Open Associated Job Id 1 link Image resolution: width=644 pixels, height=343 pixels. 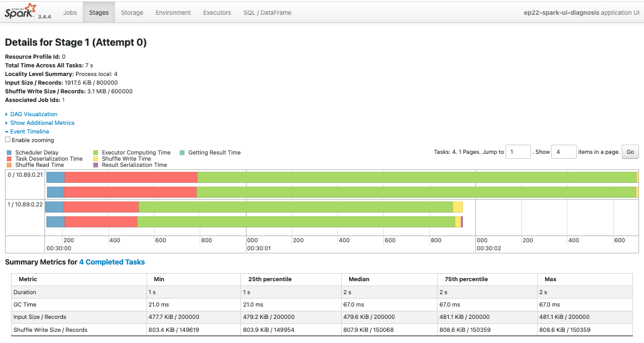tap(63, 100)
